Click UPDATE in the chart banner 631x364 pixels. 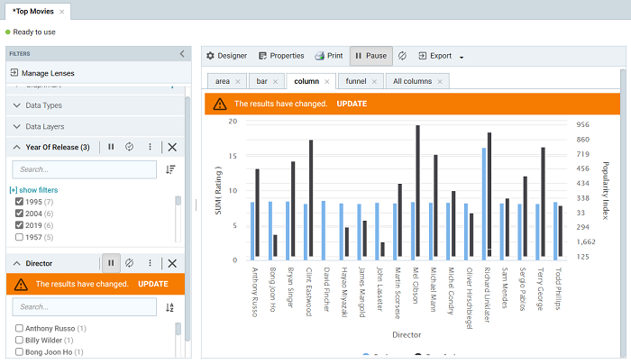pos(352,104)
